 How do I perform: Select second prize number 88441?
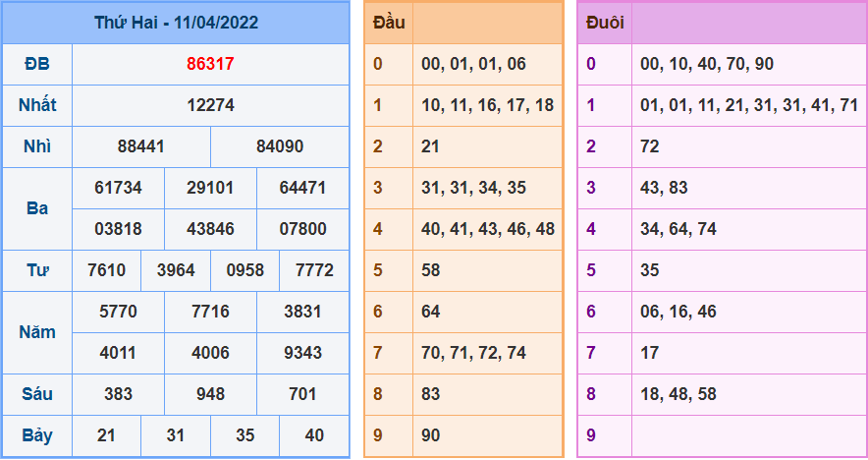141,146
